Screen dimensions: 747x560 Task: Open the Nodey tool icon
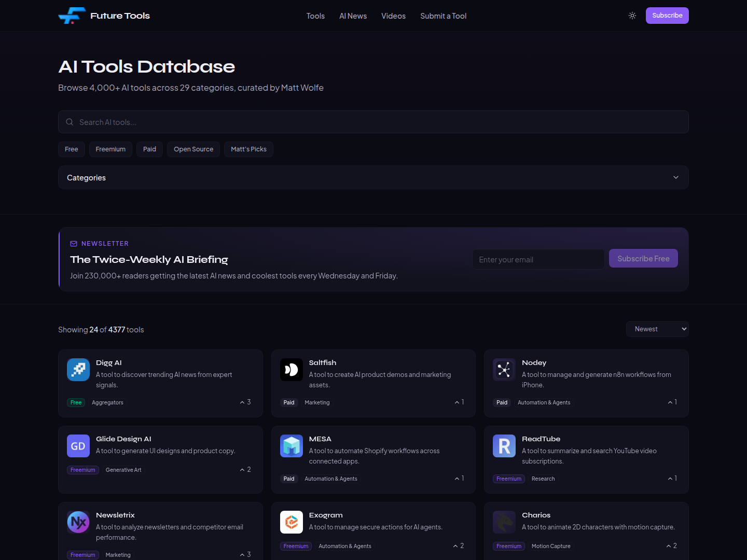504,370
